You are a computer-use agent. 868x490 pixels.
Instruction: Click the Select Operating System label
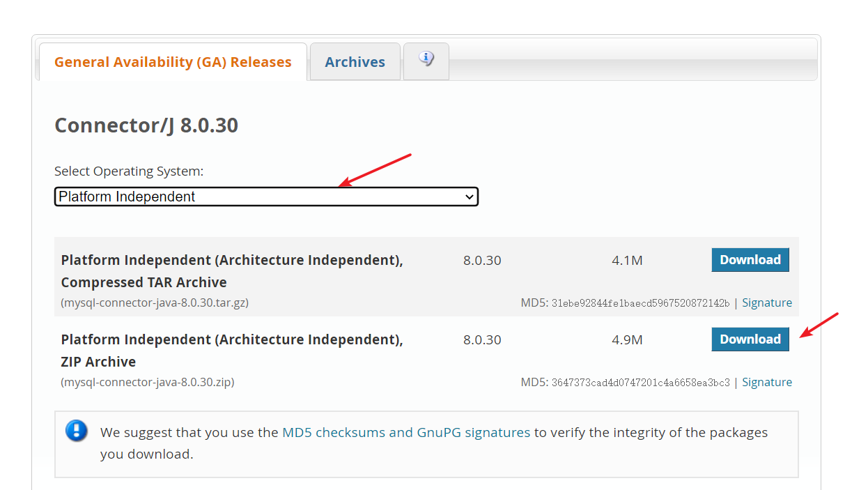click(x=129, y=171)
